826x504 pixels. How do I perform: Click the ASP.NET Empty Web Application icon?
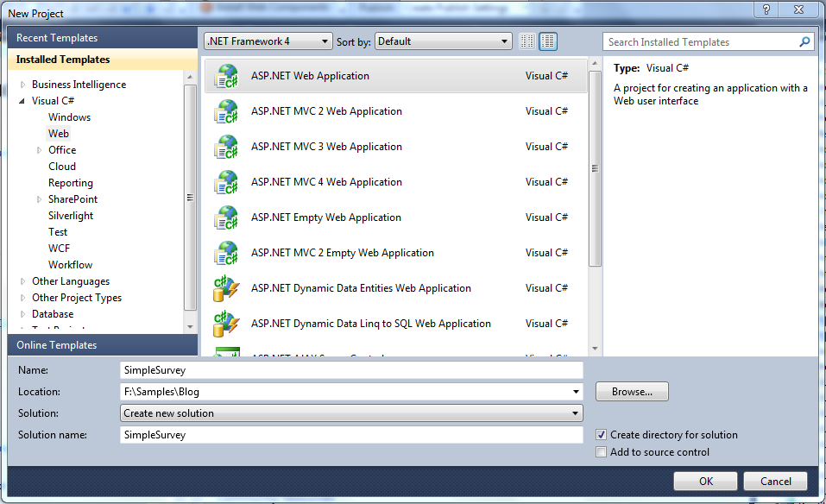click(226, 217)
